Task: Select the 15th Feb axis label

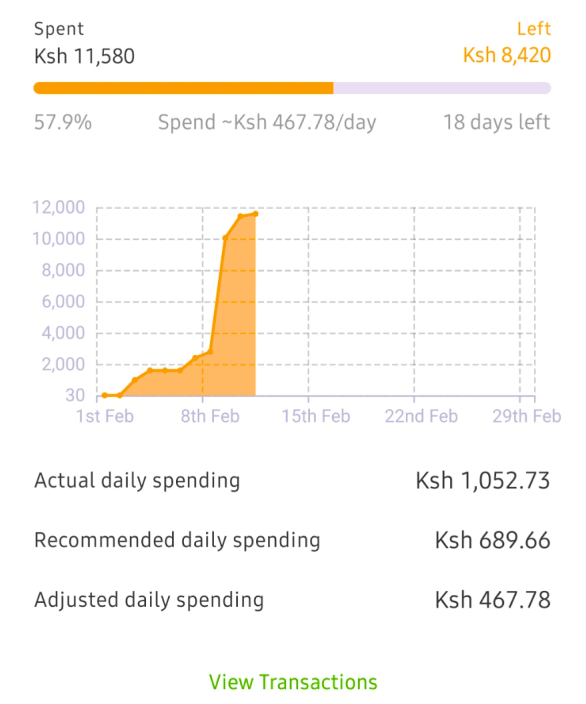Action: (316, 416)
